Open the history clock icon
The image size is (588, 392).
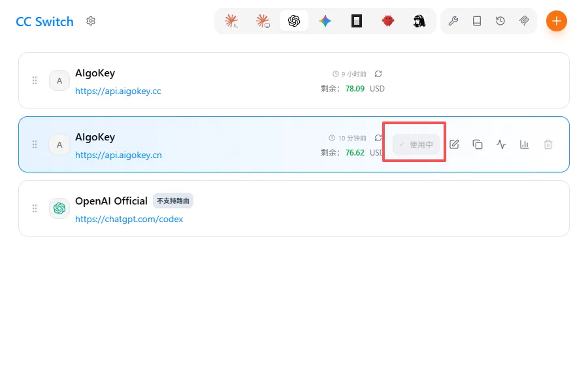click(x=500, y=21)
